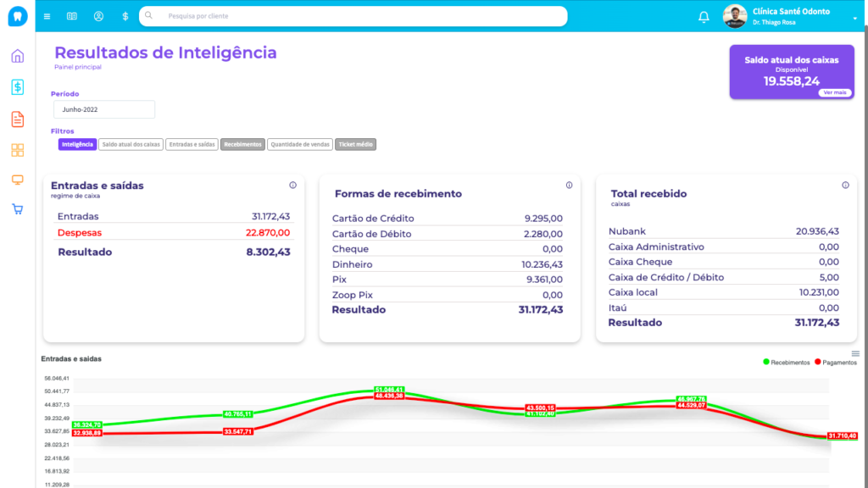Select the Inteligência filter tab
Screen dimensions: 868x488
pos(77,145)
